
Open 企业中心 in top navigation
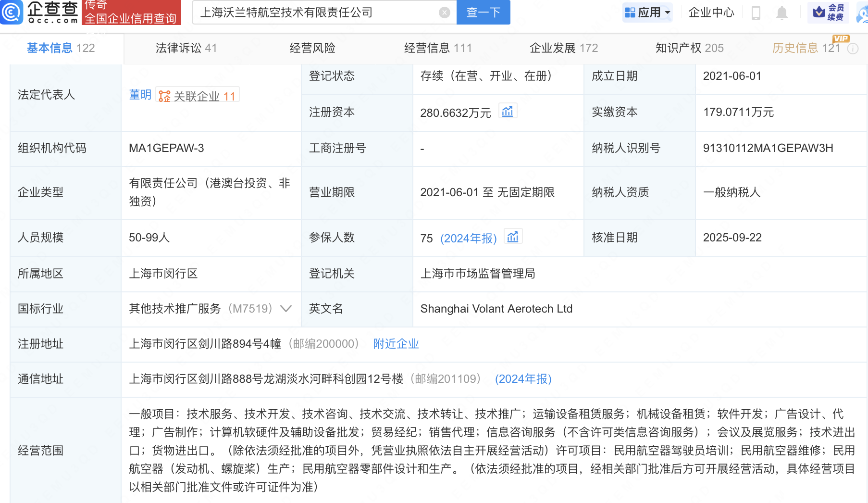711,13
